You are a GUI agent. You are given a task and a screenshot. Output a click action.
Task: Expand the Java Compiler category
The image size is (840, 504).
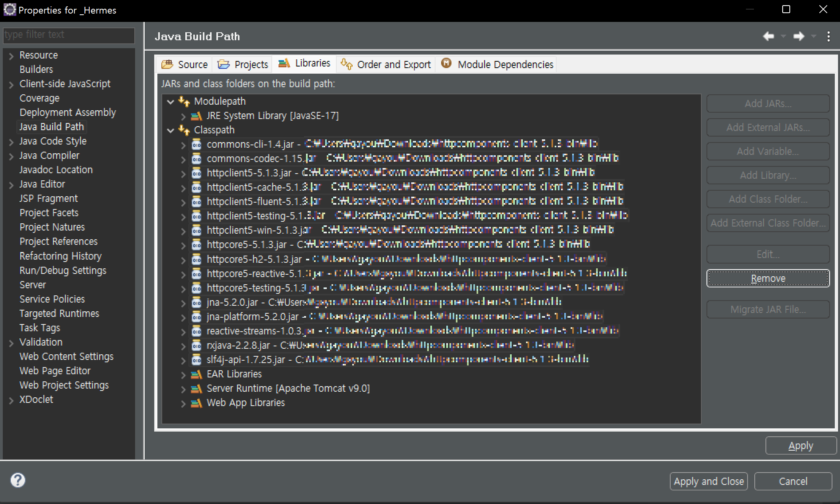[11, 156]
